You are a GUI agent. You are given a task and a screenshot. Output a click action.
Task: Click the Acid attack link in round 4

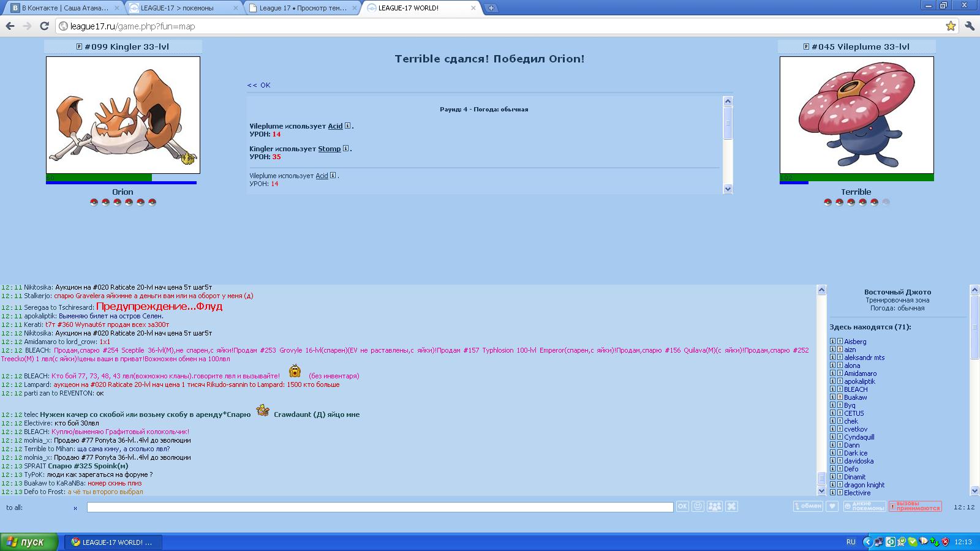pos(335,126)
